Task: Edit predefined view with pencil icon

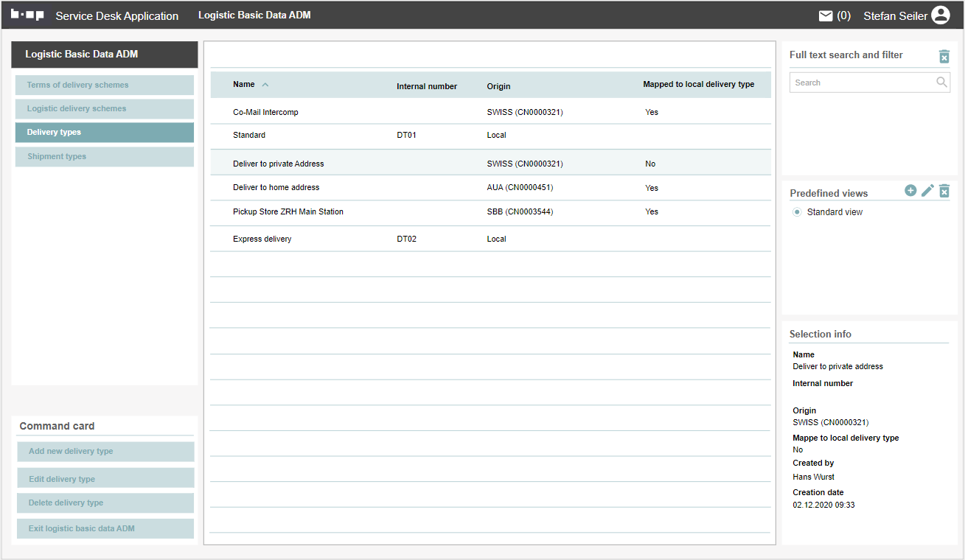Action: tap(927, 191)
